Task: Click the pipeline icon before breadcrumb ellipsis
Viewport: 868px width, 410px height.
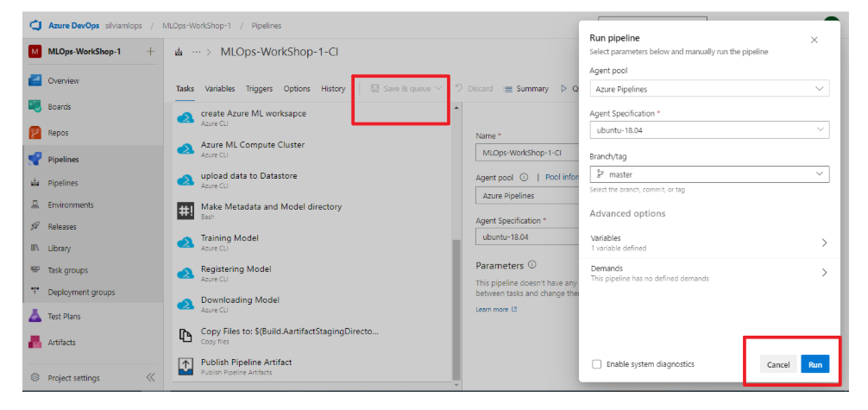Action: (179, 52)
